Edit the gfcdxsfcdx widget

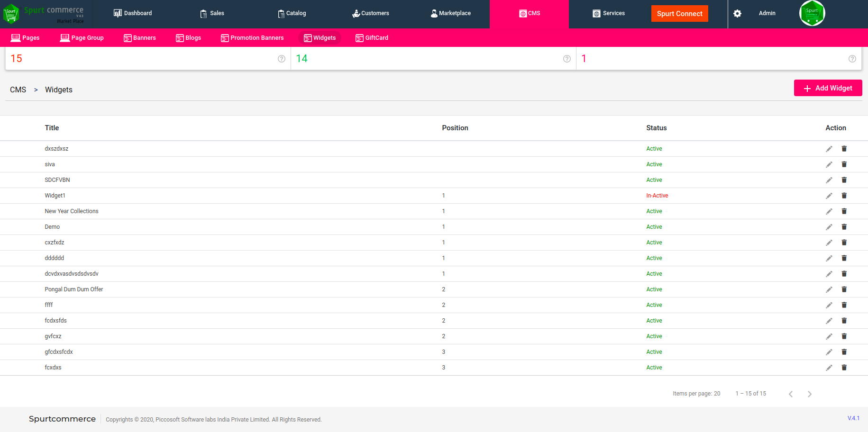point(829,352)
